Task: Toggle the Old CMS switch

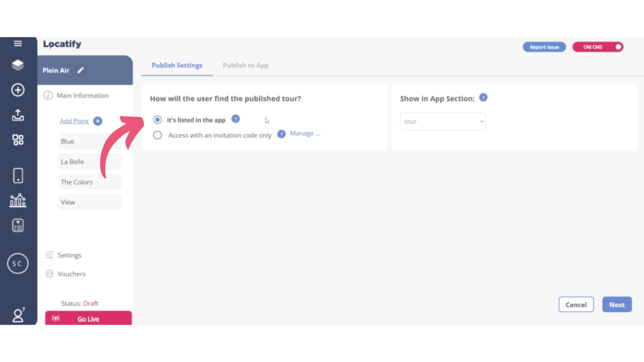Action: 598,47
